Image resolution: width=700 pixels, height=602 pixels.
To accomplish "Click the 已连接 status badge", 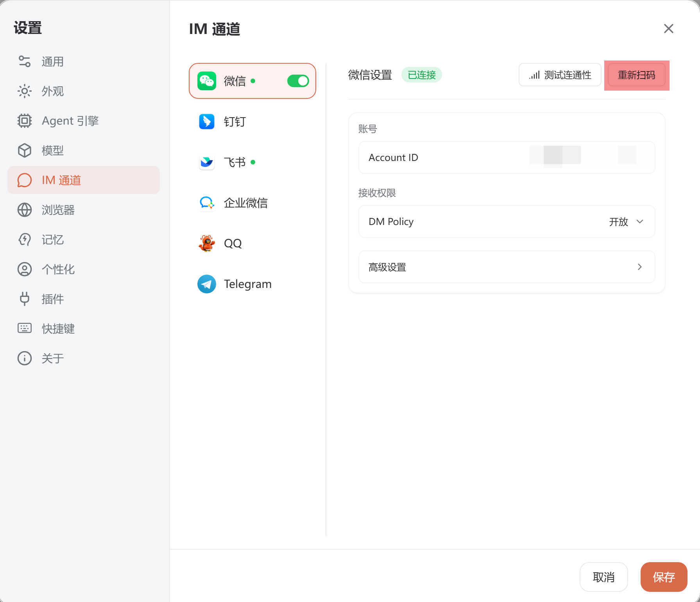I will (x=422, y=75).
